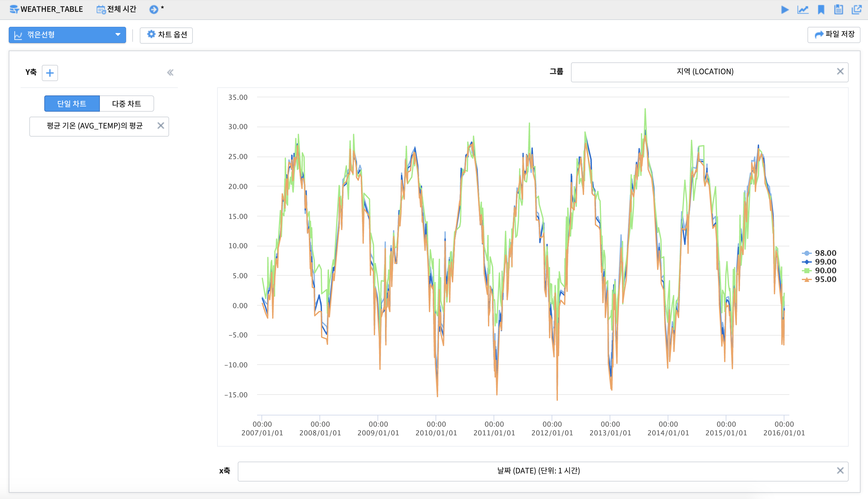Click the clipboard report icon
This screenshot has height=499, width=868.
click(x=839, y=10)
